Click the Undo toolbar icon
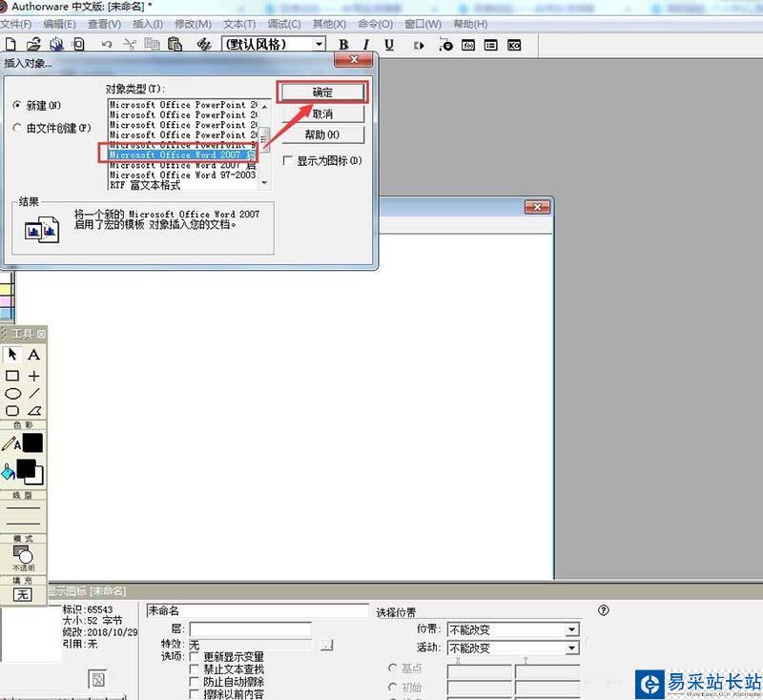The width and height of the screenshot is (763, 700). [x=107, y=45]
